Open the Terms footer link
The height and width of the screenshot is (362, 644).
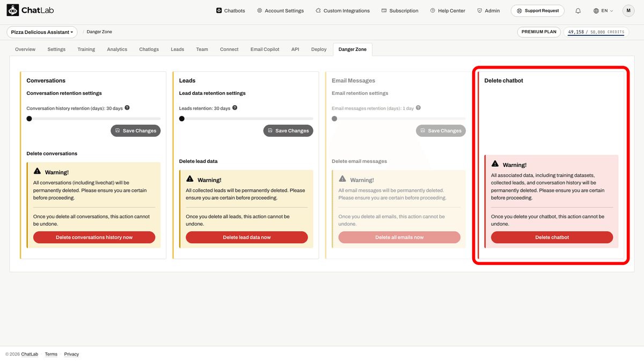(51, 354)
